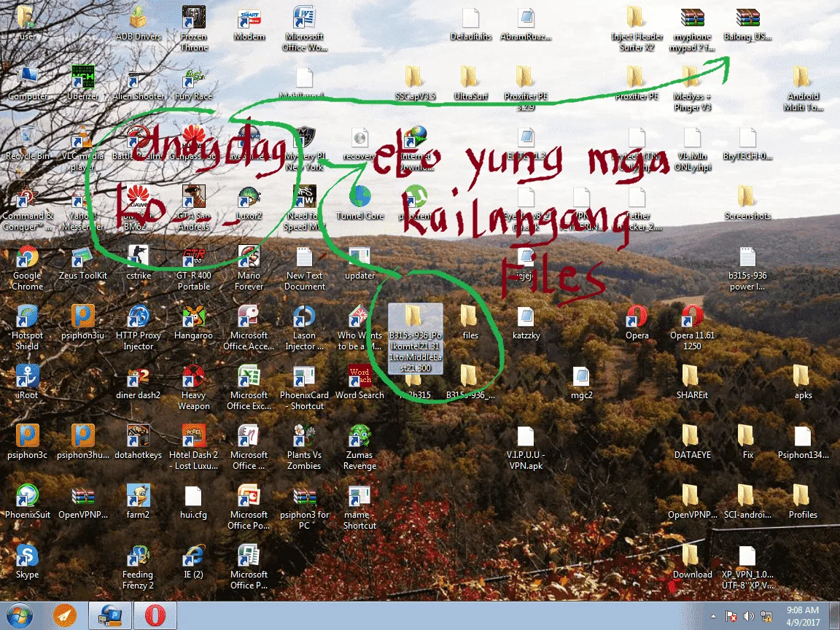This screenshot has height=630, width=840.
Task: Launch diner dash2 from the desktop
Action: (x=139, y=383)
